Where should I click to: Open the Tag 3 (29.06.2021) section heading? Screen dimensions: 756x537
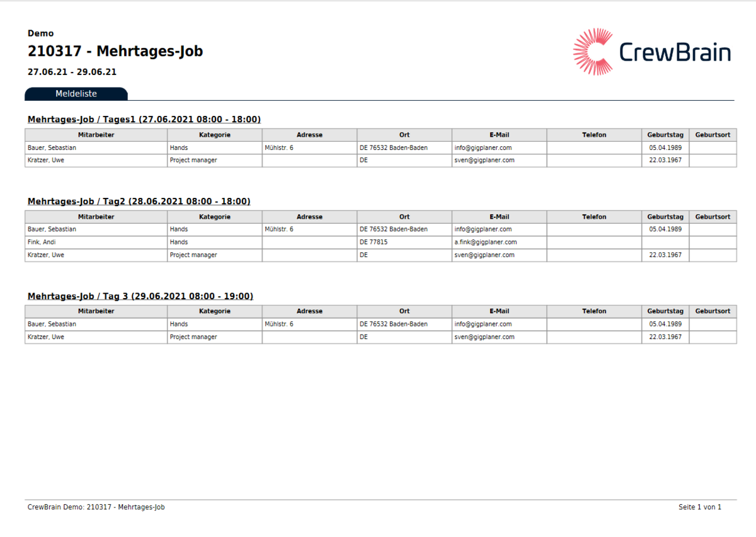click(140, 296)
